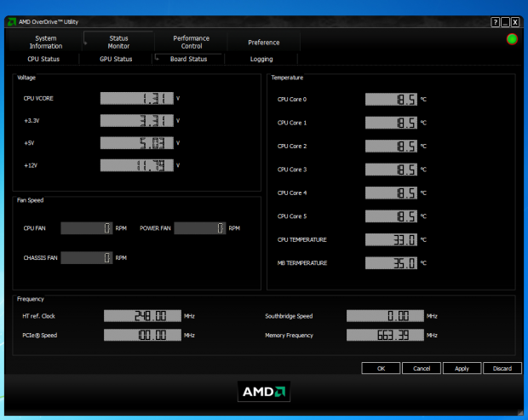528x420 pixels.
Task: Click the CPU TEMPERATURE 33.0 readout
Action: tap(391, 239)
